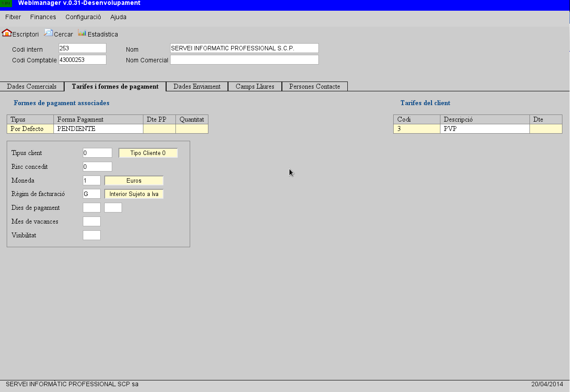
Task: Click the Euros currency button
Action: (x=134, y=180)
